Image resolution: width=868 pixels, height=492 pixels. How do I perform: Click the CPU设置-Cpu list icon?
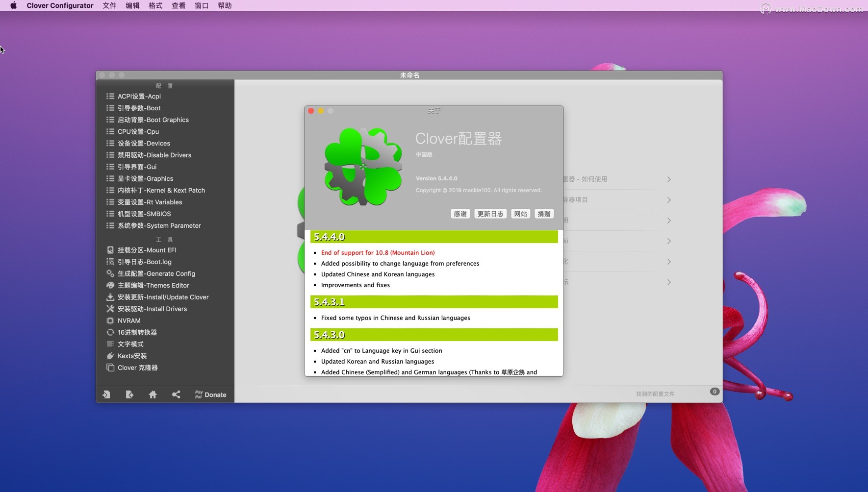point(110,131)
